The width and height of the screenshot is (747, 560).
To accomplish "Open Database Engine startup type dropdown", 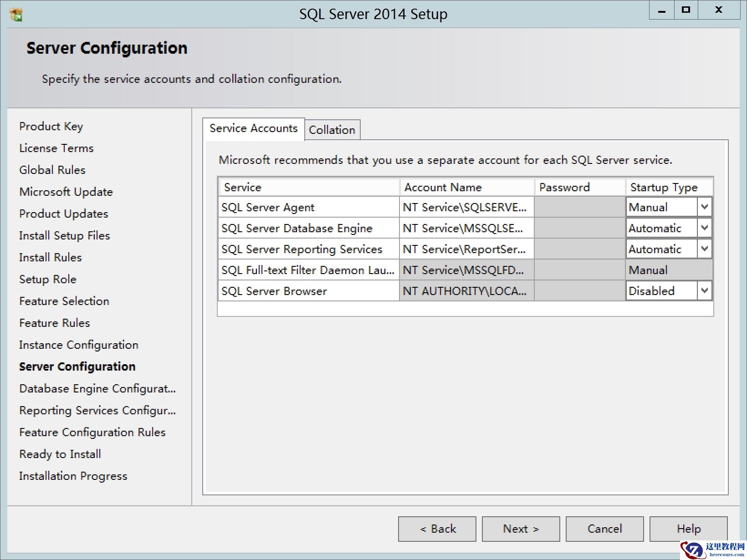I will (x=704, y=228).
